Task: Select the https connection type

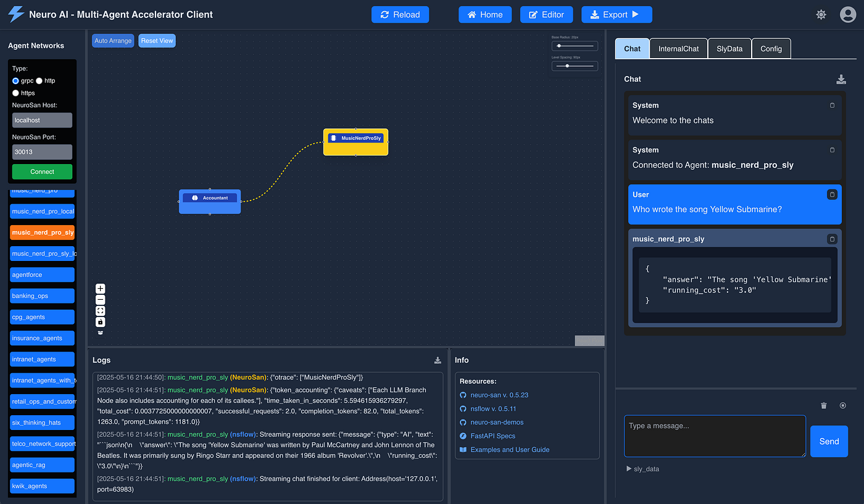Action: click(16, 93)
